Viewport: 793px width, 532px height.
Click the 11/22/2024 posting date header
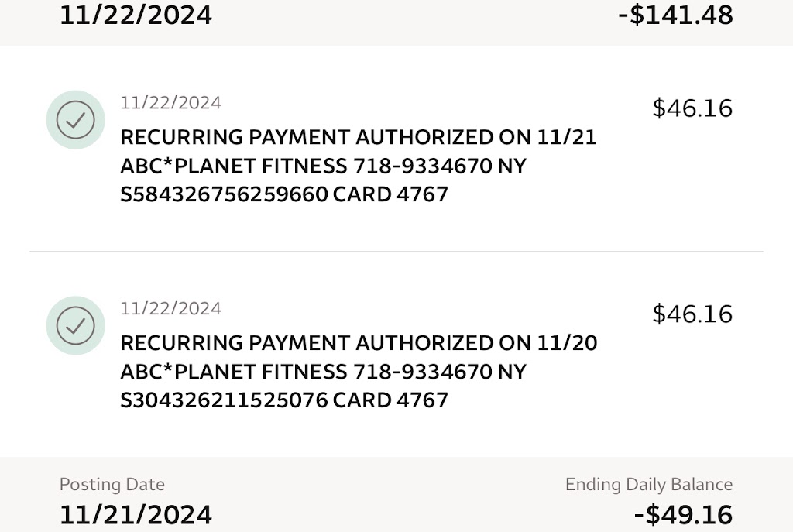136,15
